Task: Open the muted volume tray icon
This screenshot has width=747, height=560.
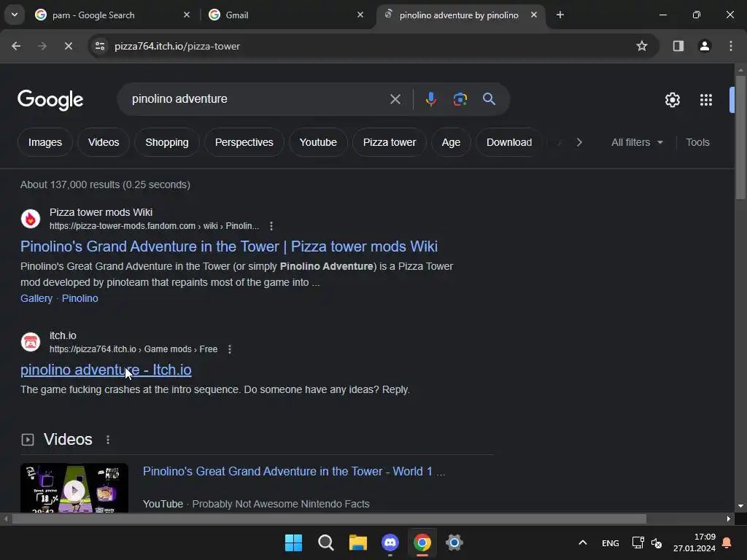Action: (657, 542)
